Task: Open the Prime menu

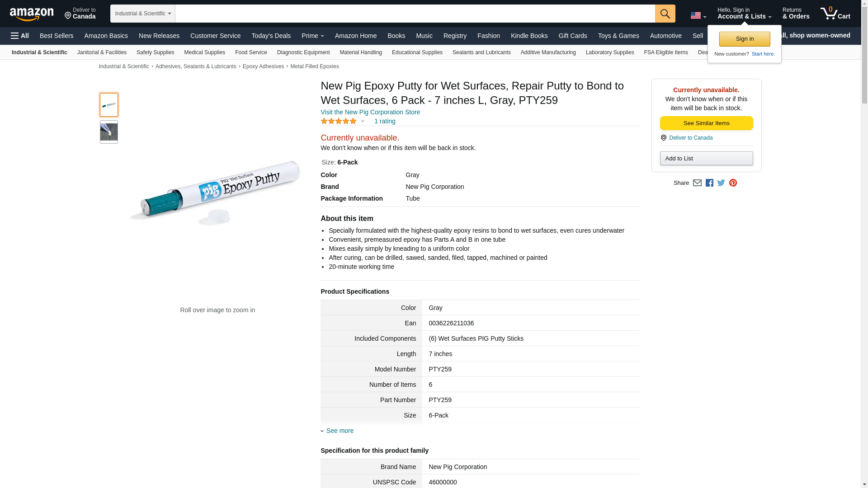Action: [312, 36]
